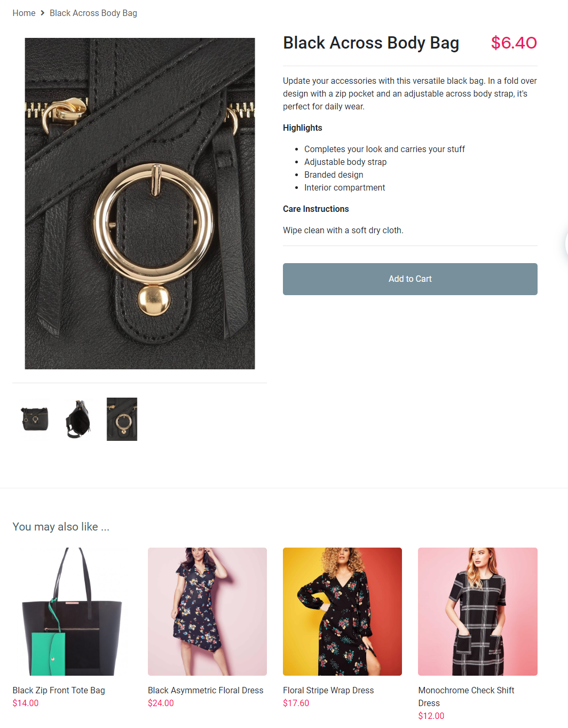The width and height of the screenshot is (568, 728).
Task: Open the Black Asymmetric Floral Dress image
Action: tap(207, 612)
